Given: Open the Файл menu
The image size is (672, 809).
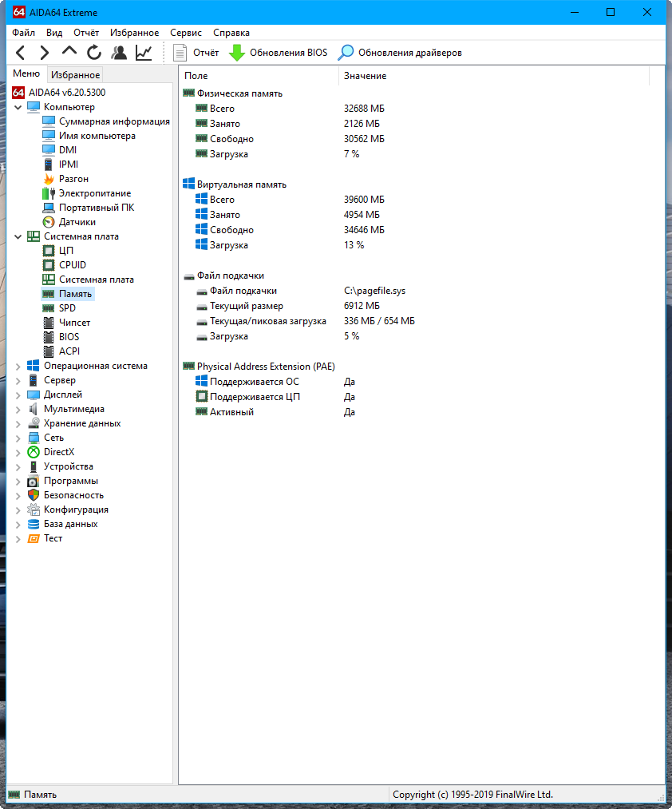Looking at the screenshot, I should pyautogui.click(x=24, y=33).
